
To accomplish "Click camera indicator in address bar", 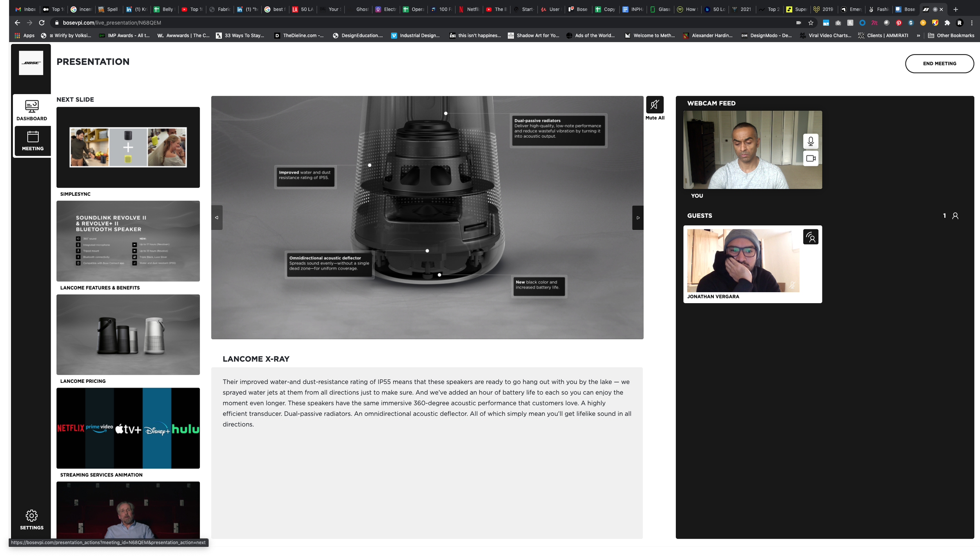I will [799, 23].
